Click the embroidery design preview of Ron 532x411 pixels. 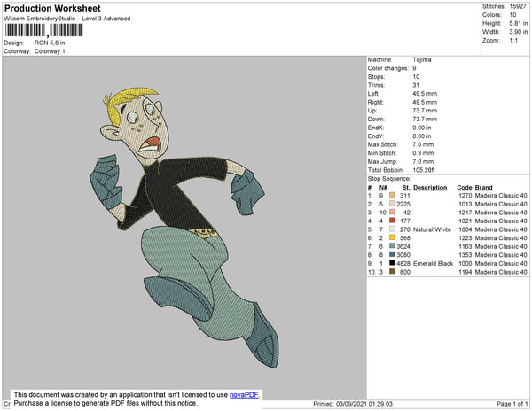pos(184,227)
